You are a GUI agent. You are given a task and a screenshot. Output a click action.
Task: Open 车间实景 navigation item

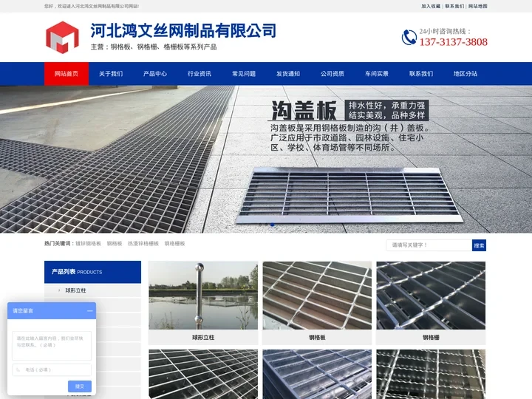(377, 74)
